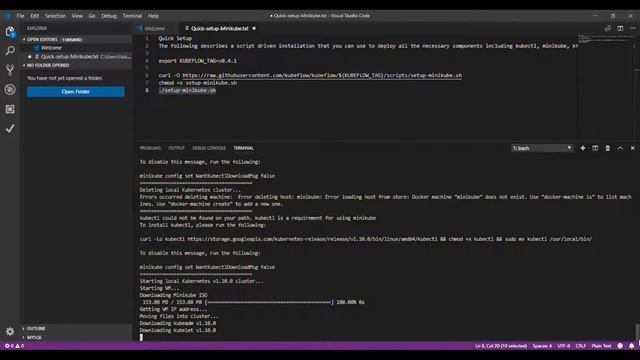Open the View menu
The width and height of the screenshot is (640, 360).
coord(77,16)
